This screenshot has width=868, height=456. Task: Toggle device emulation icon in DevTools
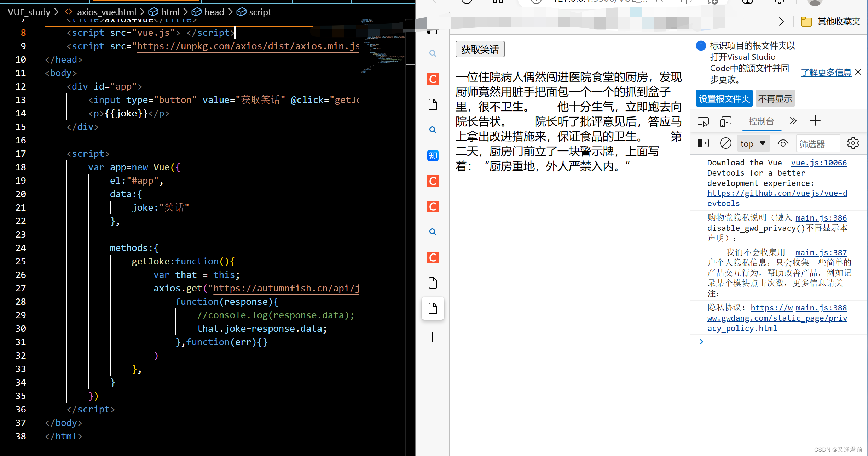(725, 122)
